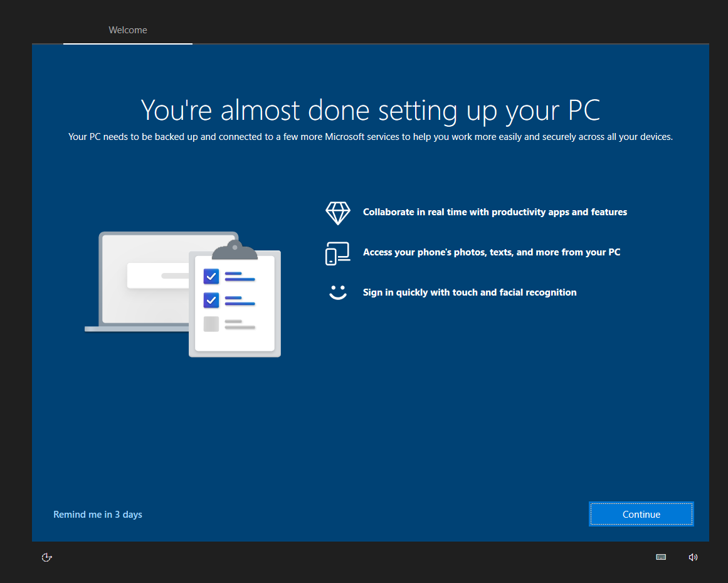Click the phone and PC link icon
Screen dimensions: 728x583
pyautogui.click(x=338, y=253)
